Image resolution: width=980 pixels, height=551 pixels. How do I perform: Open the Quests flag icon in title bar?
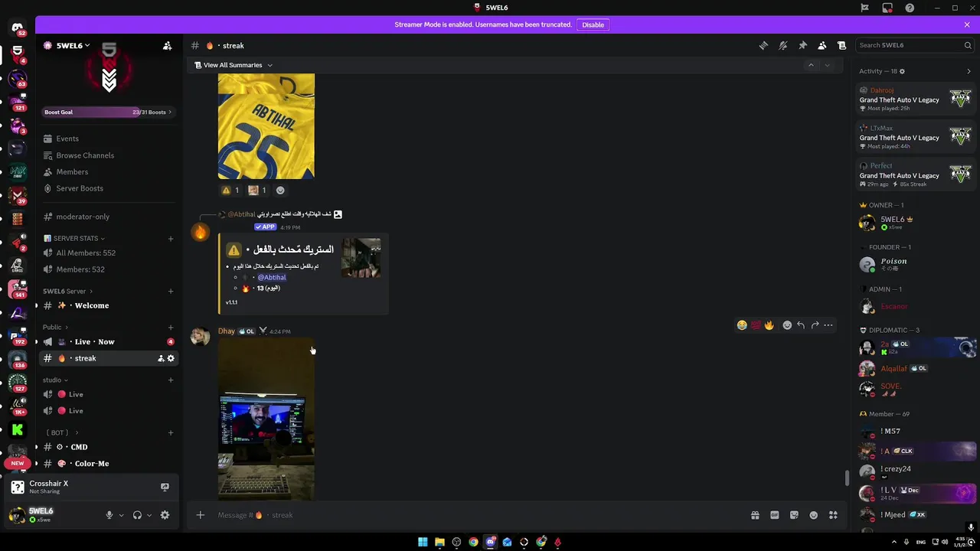(864, 8)
